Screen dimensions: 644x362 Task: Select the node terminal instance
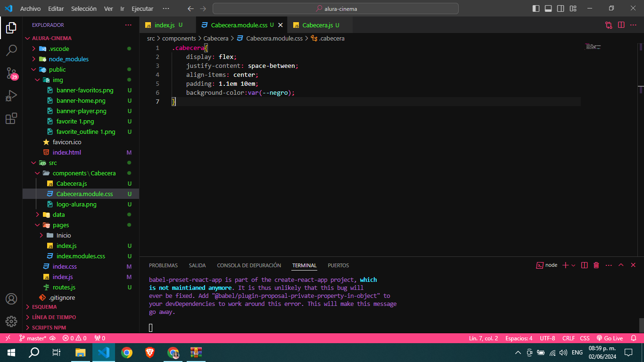(x=547, y=265)
